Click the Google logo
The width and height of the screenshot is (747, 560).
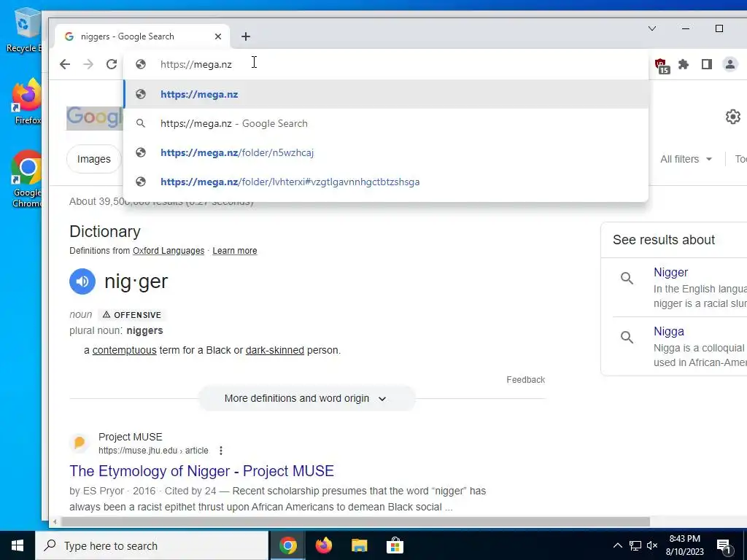pyautogui.click(x=94, y=117)
